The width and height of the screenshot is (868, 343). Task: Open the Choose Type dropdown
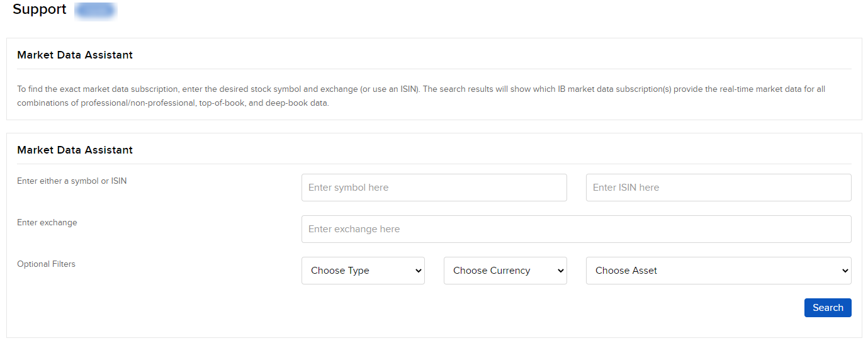[363, 271]
